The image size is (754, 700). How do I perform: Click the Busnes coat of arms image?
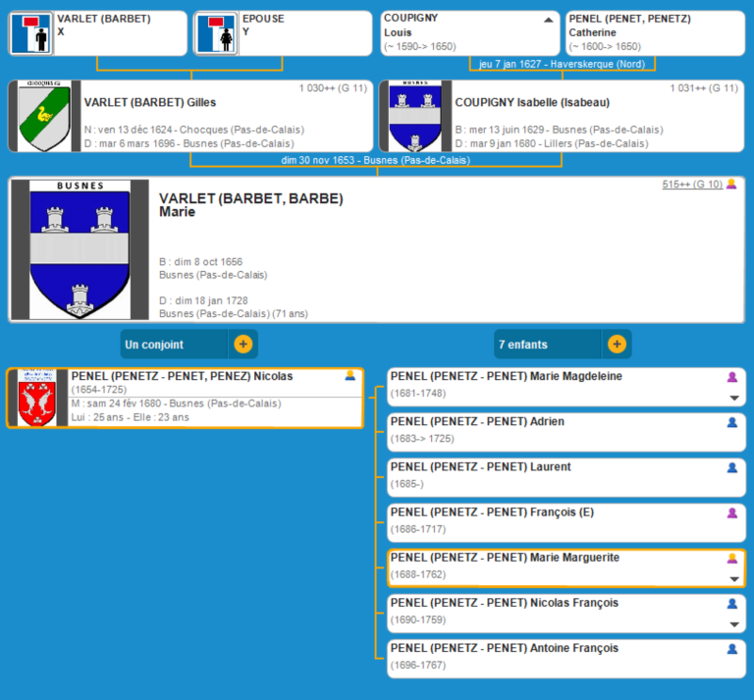pyautogui.click(x=80, y=249)
